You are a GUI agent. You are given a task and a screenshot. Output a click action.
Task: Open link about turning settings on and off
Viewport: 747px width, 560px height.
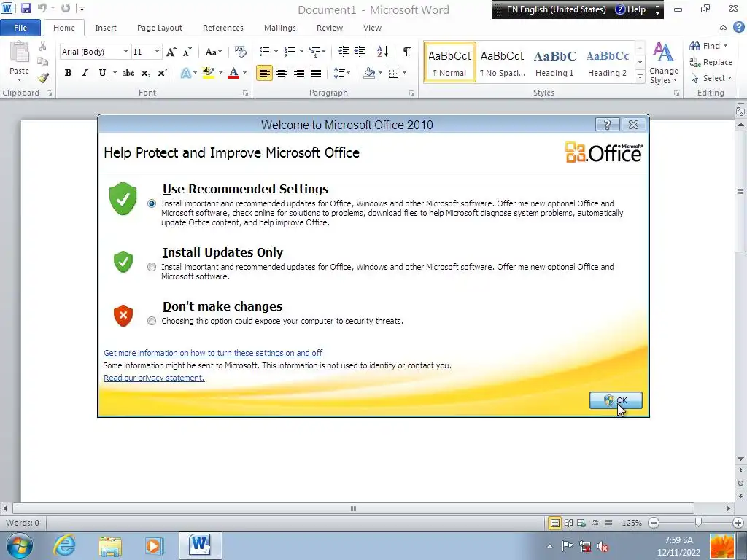click(213, 353)
